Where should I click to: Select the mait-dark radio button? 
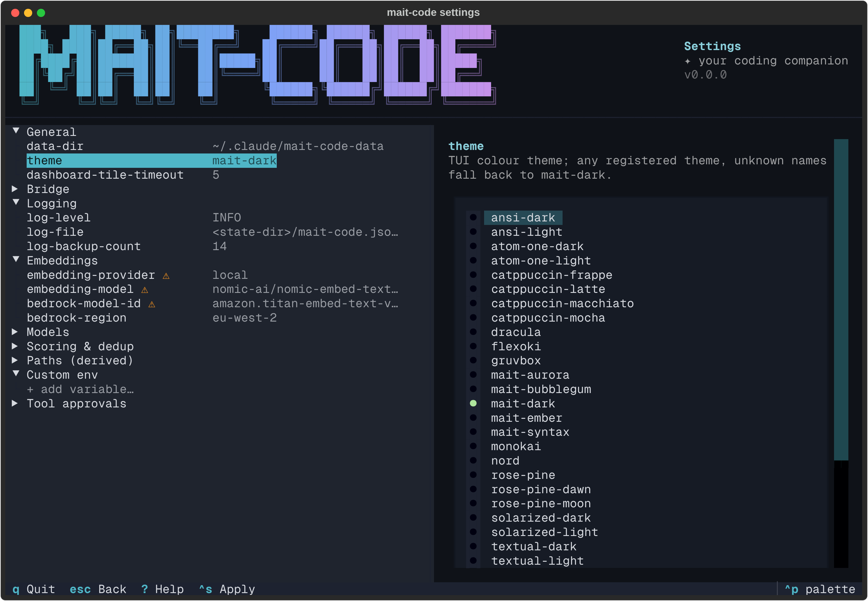click(x=473, y=403)
